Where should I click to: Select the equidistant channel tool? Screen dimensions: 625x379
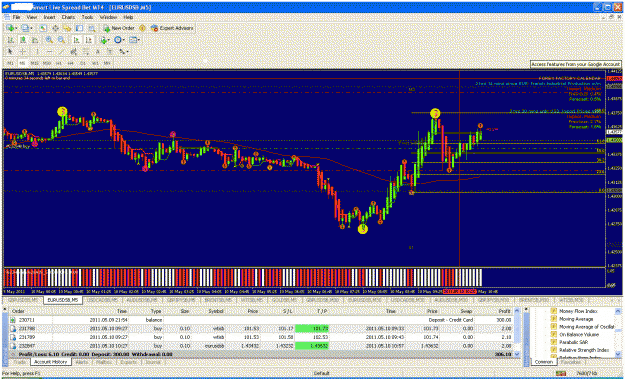[x=73, y=51]
